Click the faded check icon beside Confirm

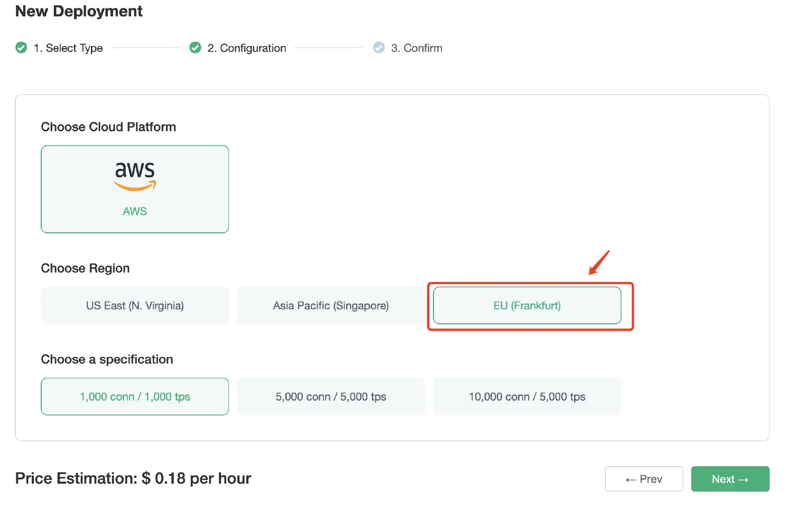point(379,48)
